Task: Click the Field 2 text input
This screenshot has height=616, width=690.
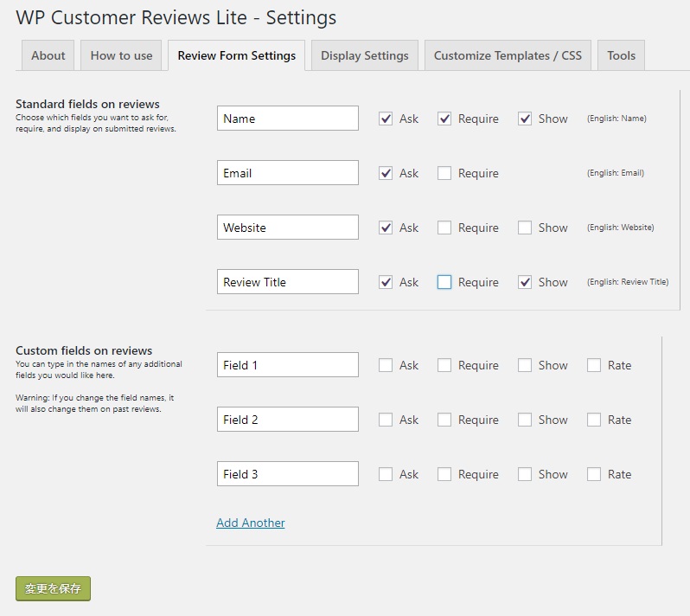Action: click(x=288, y=420)
